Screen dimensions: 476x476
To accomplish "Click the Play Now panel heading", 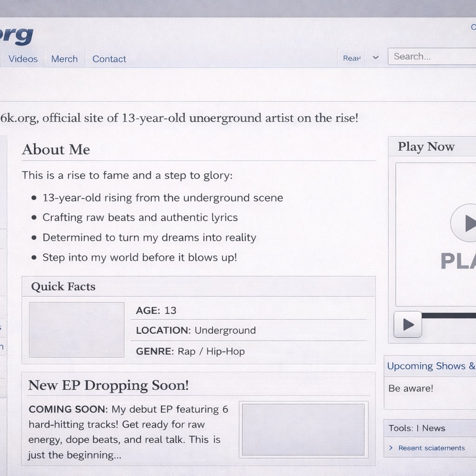I will coord(426,147).
